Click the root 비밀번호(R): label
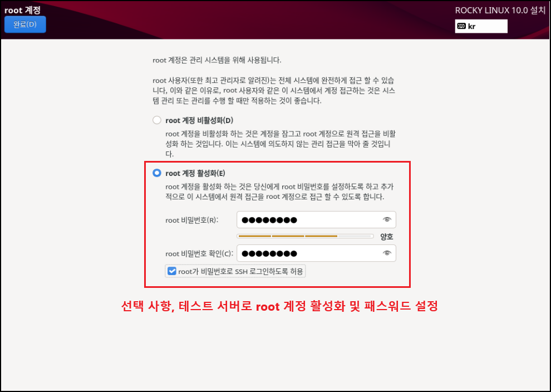This screenshot has width=551, height=392. (x=192, y=220)
